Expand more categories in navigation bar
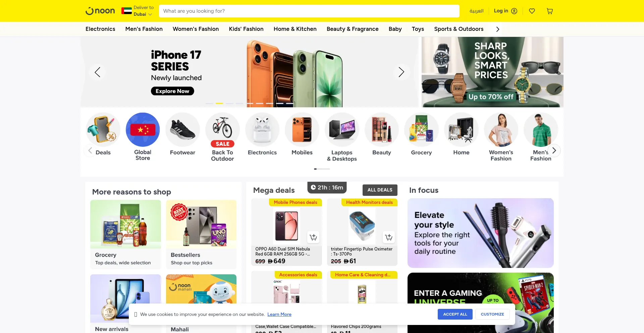 tap(498, 29)
